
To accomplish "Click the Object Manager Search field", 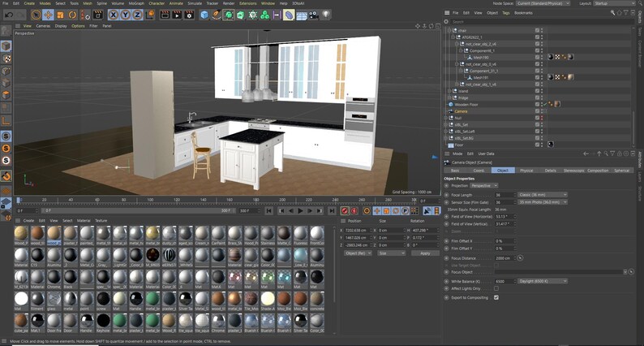I will click(x=541, y=21).
